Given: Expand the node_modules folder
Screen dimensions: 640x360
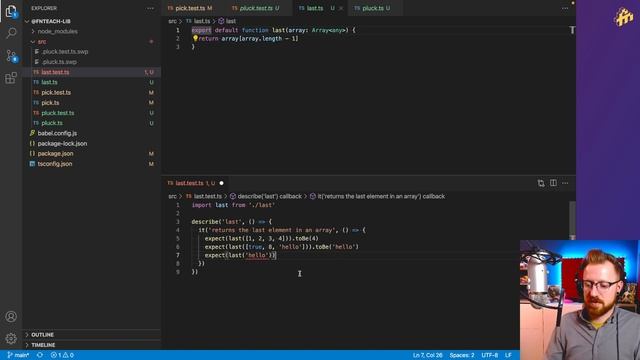Looking at the screenshot, I should tap(57, 31).
